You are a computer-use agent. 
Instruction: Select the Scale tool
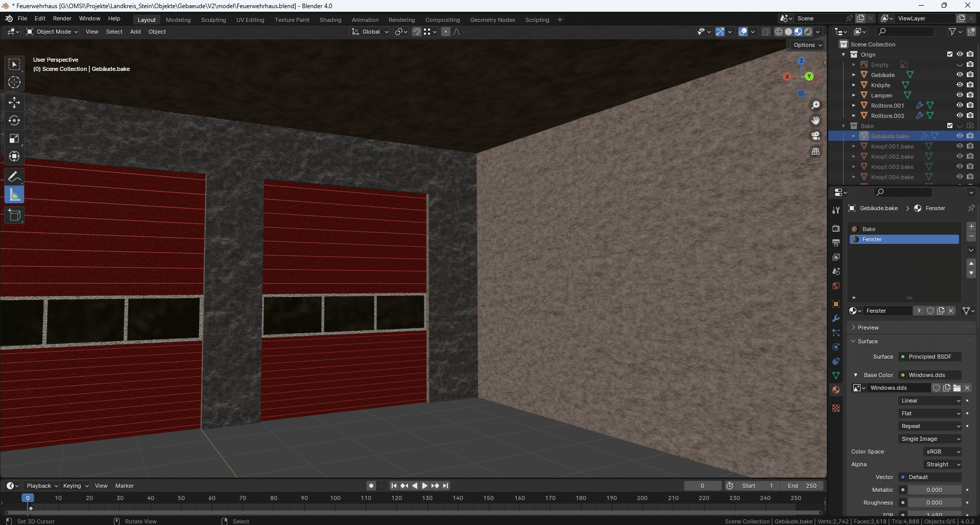(14, 138)
